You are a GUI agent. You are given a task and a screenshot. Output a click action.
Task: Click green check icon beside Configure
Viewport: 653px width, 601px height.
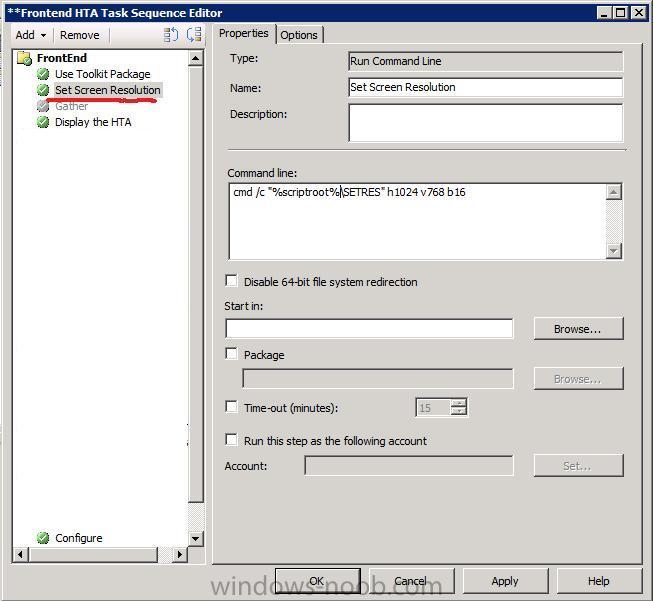[42, 538]
